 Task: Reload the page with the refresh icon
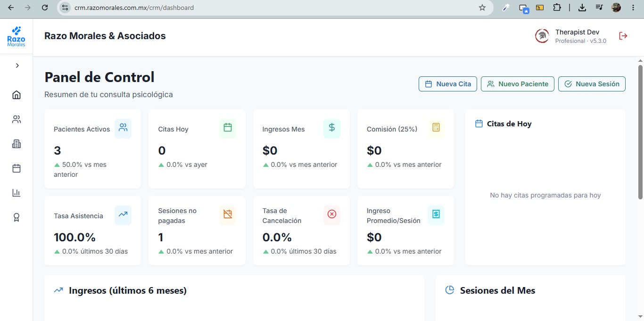click(x=45, y=8)
